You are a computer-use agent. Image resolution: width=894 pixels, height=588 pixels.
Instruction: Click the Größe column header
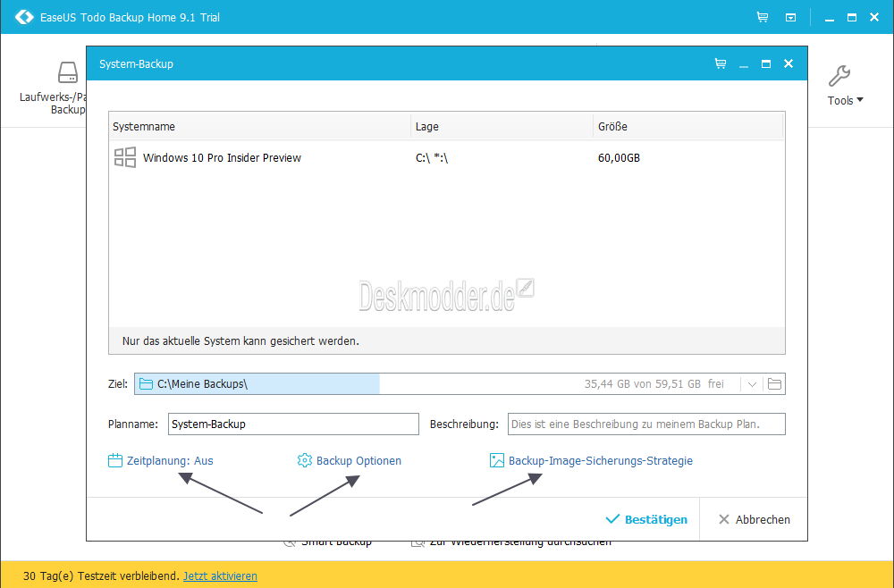[x=688, y=127]
